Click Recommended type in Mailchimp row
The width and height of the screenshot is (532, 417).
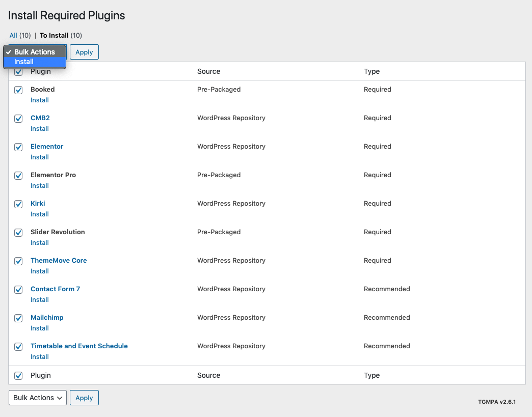click(x=387, y=317)
